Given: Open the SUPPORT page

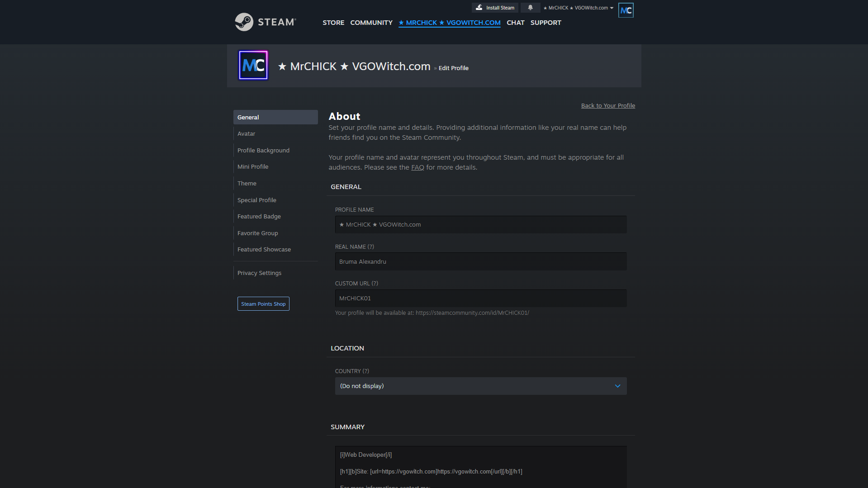Looking at the screenshot, I should (545, 23).
